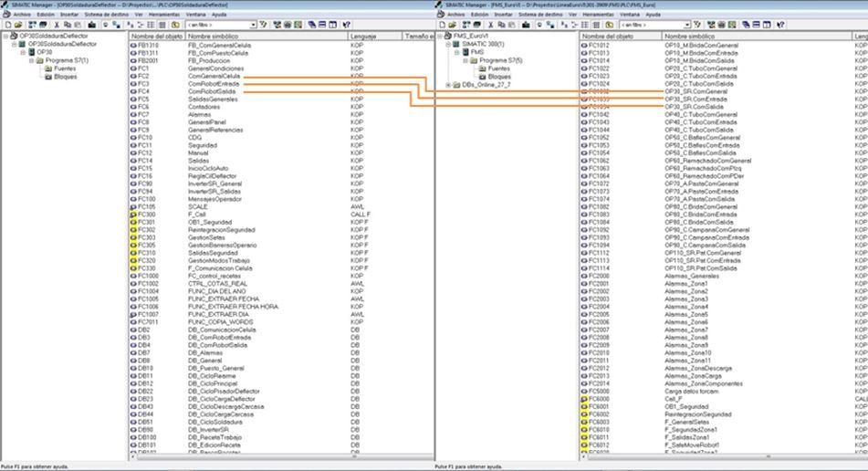Click Help pointer icon in OP30SoldaduraDeflector window
Screen dimensions: 868x471
346,25
